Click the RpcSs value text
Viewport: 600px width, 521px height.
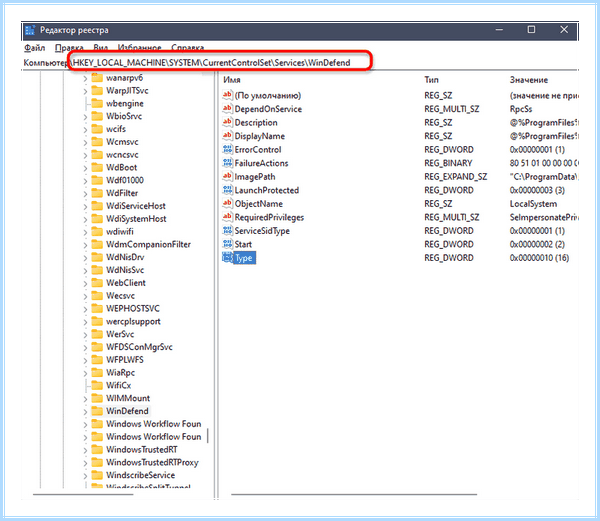pos(521,109)
